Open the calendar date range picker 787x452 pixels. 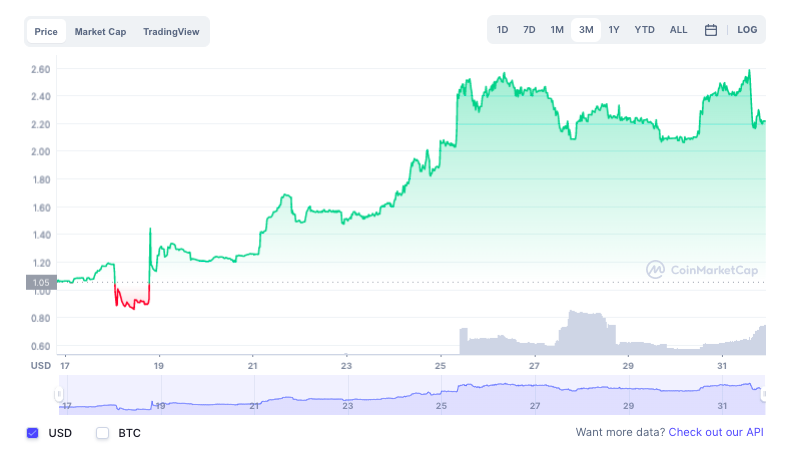[x=711, y=30]
